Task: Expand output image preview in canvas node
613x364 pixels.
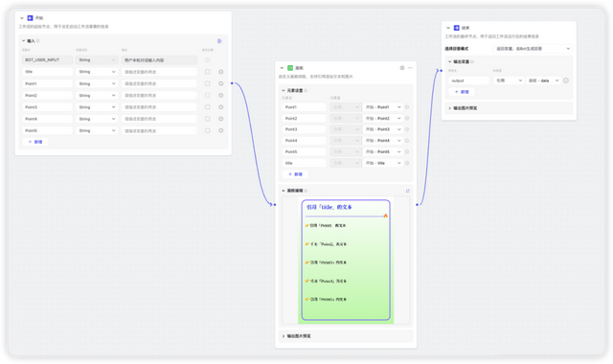Action: 284,336
